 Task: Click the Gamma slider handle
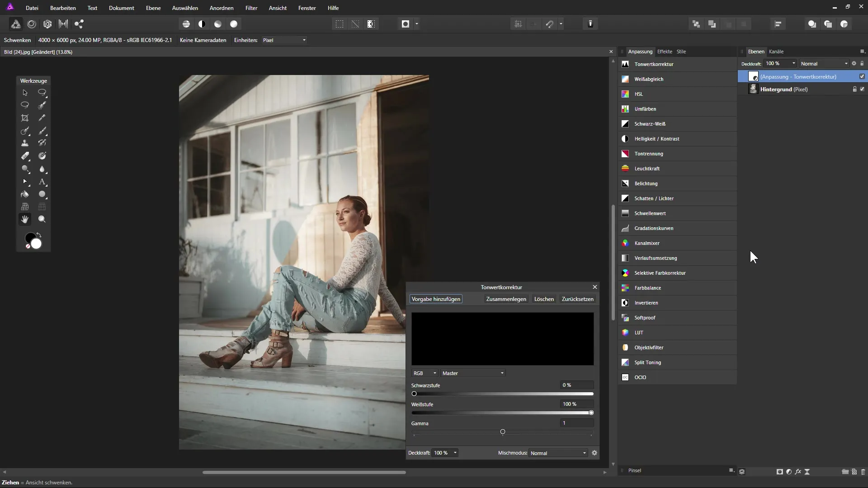503,432
